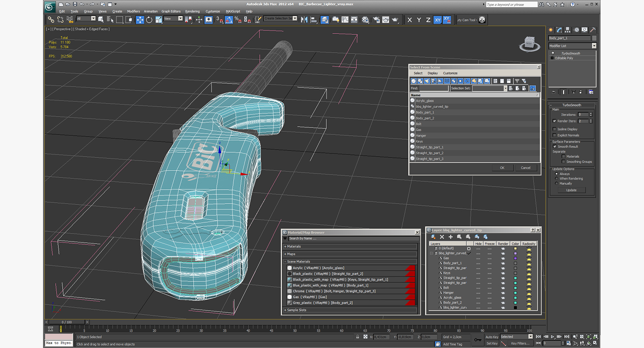Image resolution: width=644 pixels, height=348 pixels.
Task: Enable Explicit Normals checkbox
Action: point(554,135)
